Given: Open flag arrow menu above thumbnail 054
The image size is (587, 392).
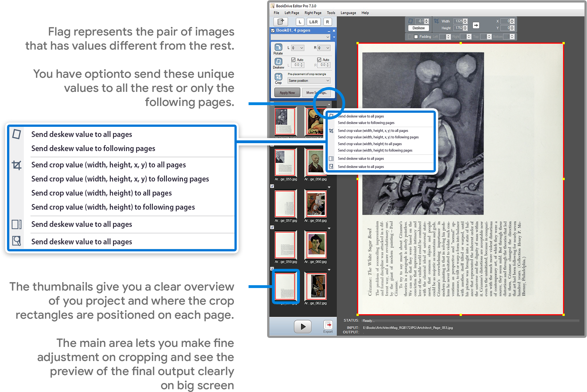Looking at the screenshot, I should tap(329, 105).
